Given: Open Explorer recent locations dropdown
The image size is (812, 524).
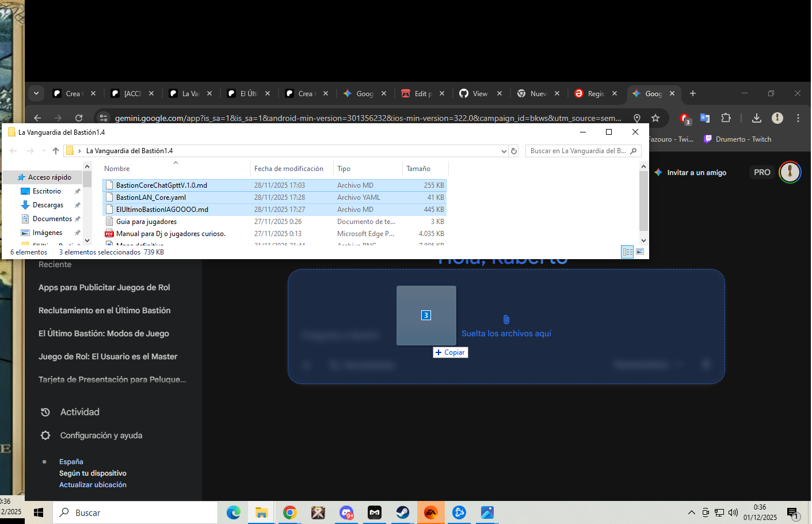Looking at the screenshot, I should pyautogui.click(x=44, y=151).
